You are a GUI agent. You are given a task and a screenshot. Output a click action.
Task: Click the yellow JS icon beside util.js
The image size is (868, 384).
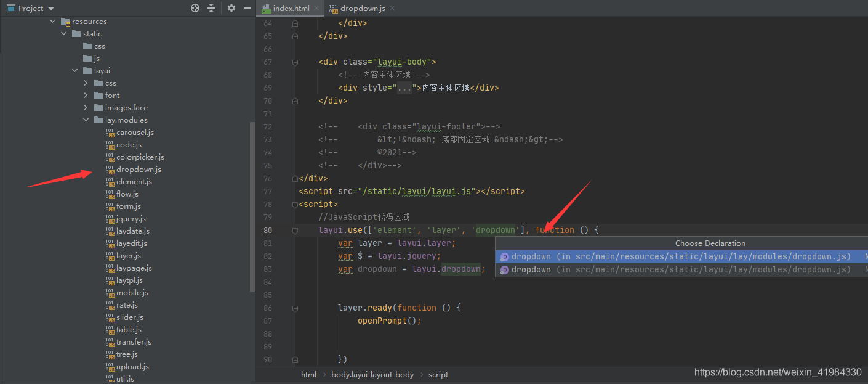tap(110, 378)
